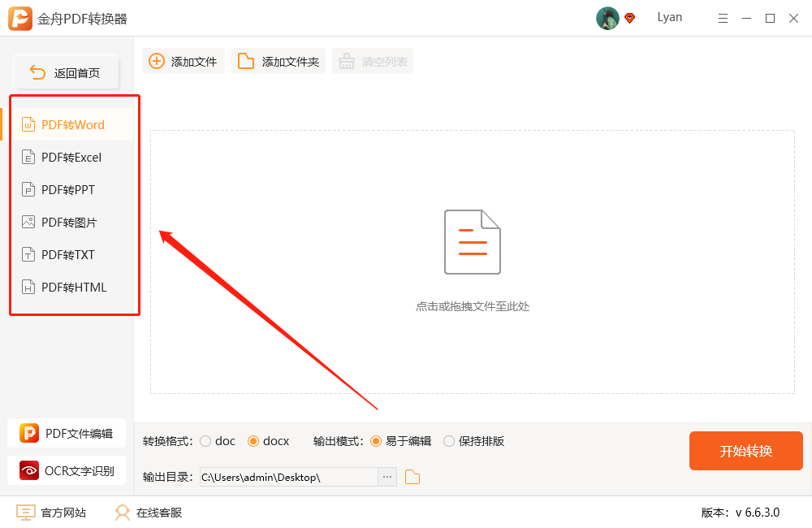The height and width of the screenshot is (528, 812).
Task: Contact 在线客服 support
Action: click(148, 513)
